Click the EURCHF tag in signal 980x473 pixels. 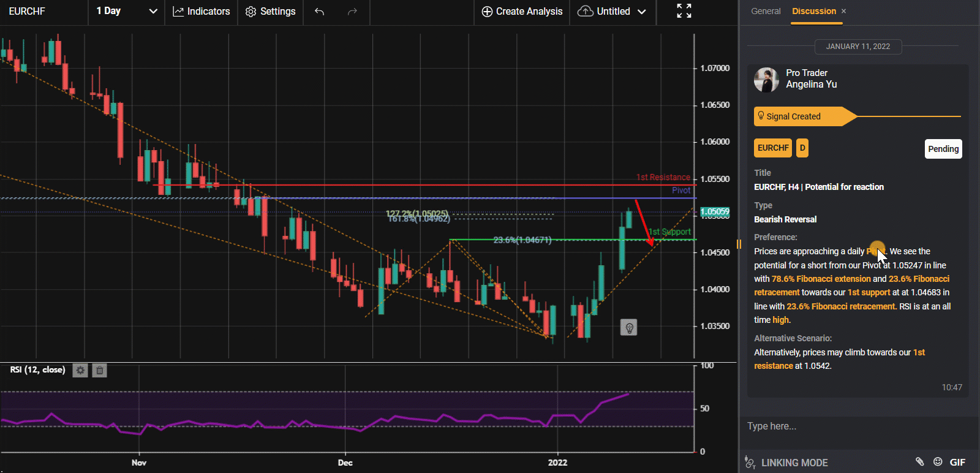point(773,148)
